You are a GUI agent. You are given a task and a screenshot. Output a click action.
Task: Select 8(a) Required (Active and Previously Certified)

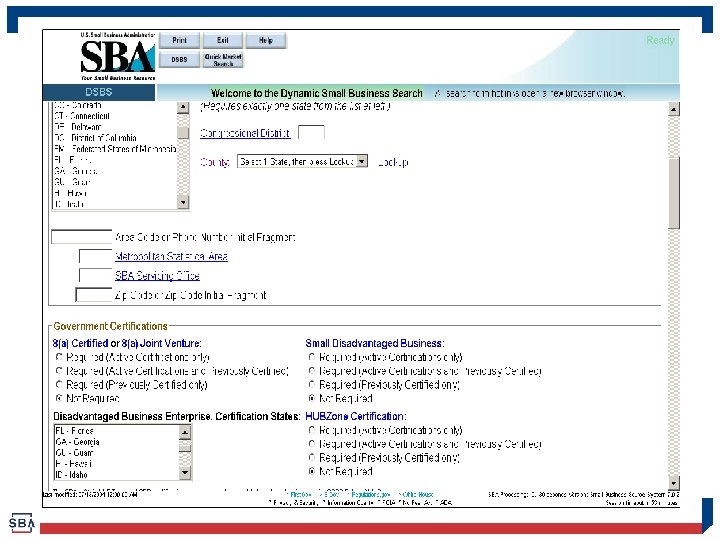click(59, 371)
